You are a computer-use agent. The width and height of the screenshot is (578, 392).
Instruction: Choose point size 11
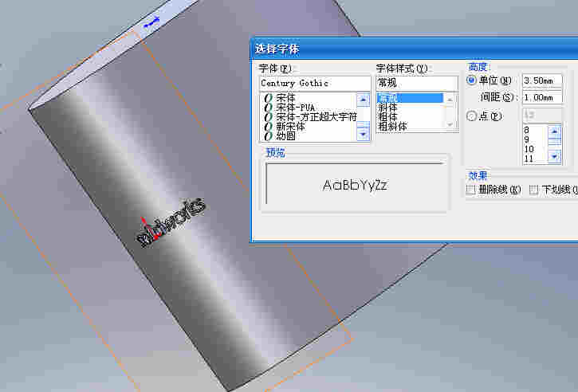[x=529, y=159]
